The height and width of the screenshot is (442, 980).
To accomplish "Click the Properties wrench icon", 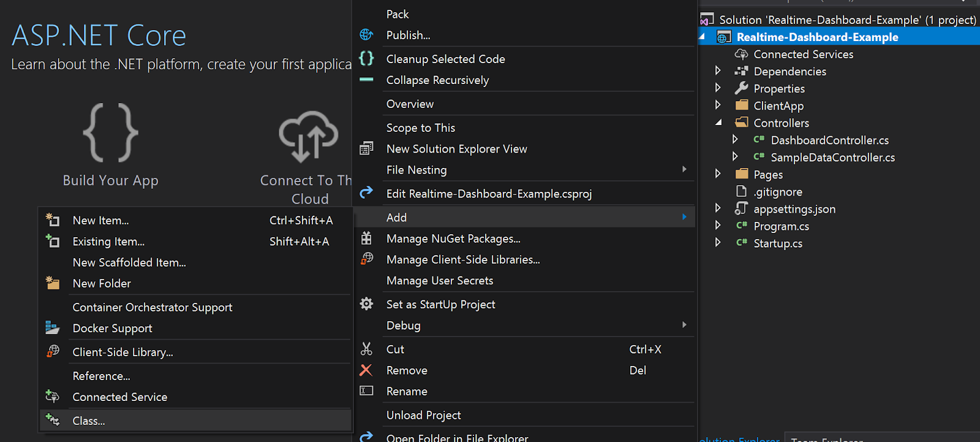I will point(742,88).
